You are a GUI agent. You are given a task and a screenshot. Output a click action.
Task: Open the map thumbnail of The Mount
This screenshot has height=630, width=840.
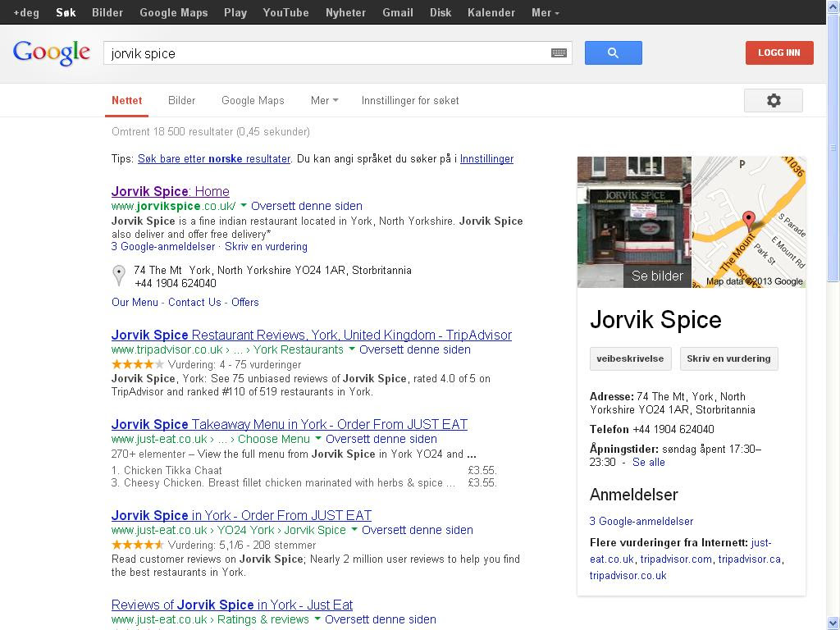749,221
